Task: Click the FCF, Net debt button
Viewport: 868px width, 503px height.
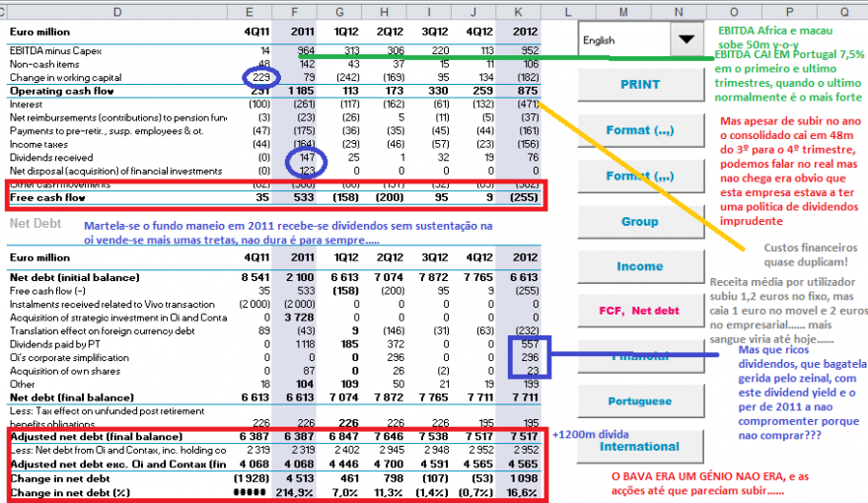Action: point(640,311)
